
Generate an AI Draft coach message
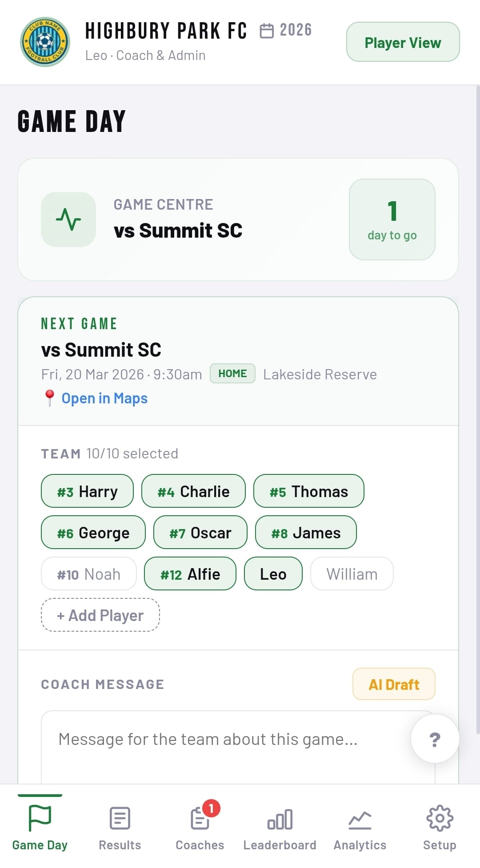pos(394,684)
